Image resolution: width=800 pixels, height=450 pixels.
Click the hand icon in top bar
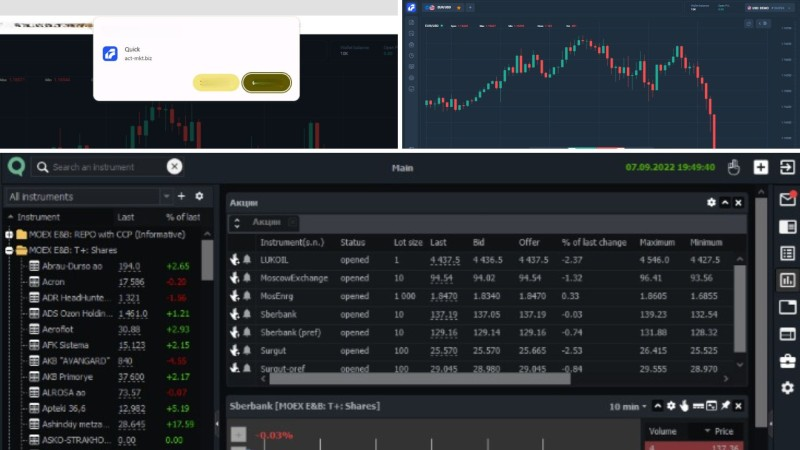pos(733,167)
